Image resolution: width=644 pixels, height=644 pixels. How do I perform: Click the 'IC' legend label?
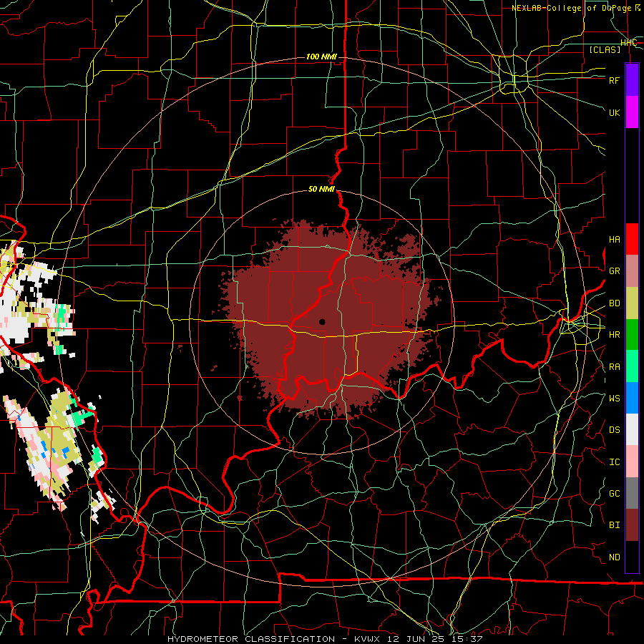[x=615, y=462]
